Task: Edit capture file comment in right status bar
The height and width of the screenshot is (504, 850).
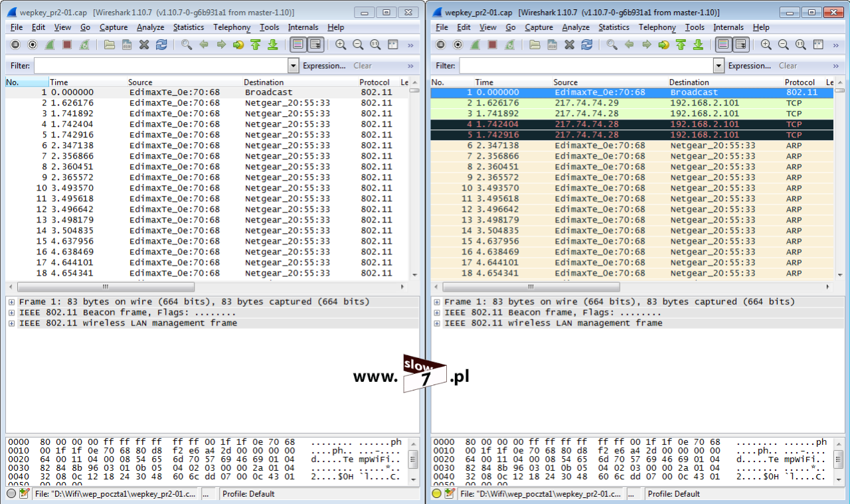Action: pyautogui.click(x=450, y=493)
